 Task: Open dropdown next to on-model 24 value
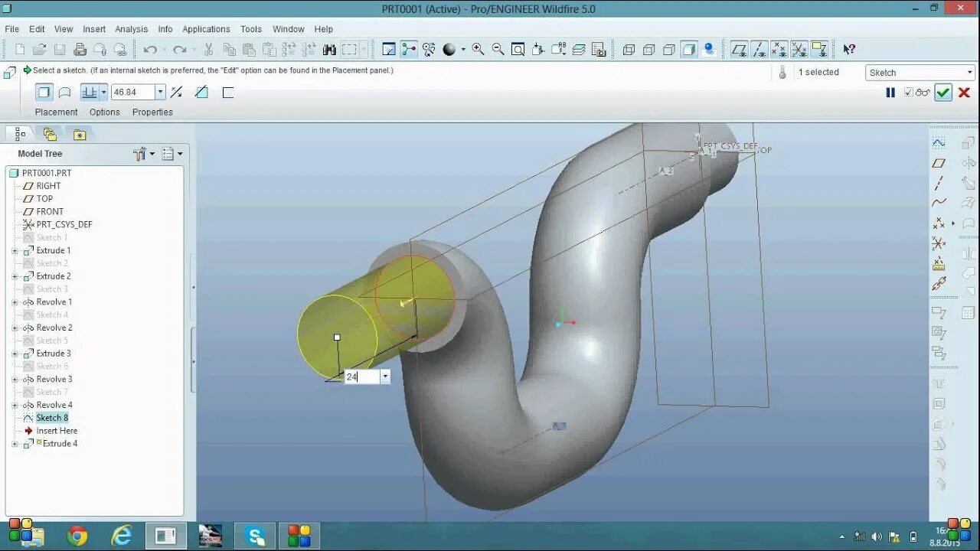click(385, 377)
